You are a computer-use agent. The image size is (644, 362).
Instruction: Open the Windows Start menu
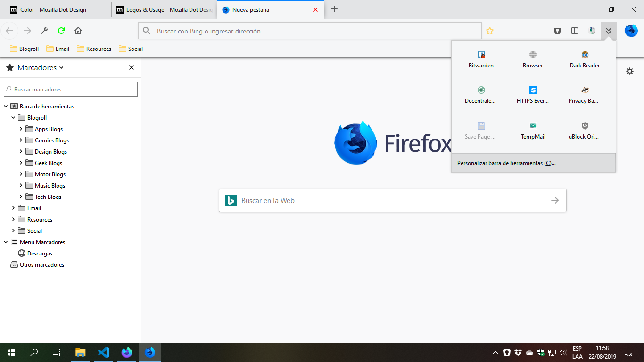coord(11,353)
